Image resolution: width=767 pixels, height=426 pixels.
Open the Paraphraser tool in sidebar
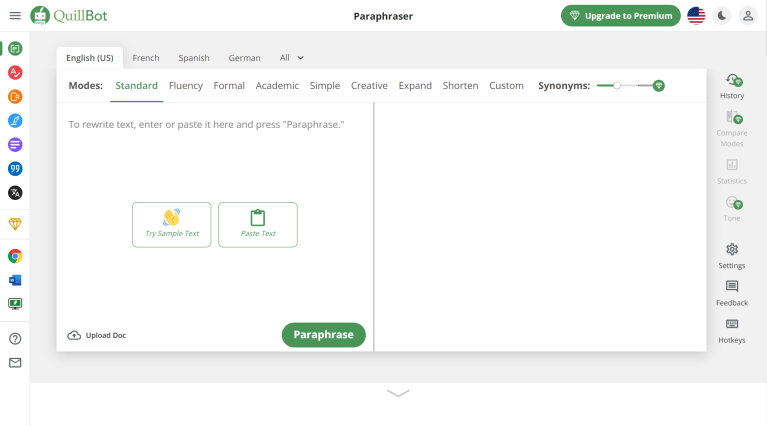15,48
